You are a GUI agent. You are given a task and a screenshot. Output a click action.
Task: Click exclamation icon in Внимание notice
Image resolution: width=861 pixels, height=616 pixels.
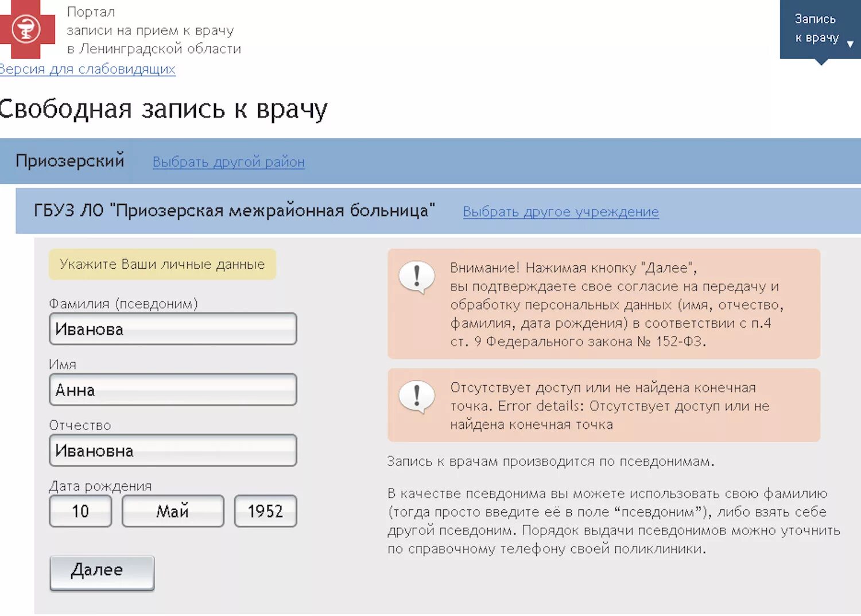tap(417, 278)
